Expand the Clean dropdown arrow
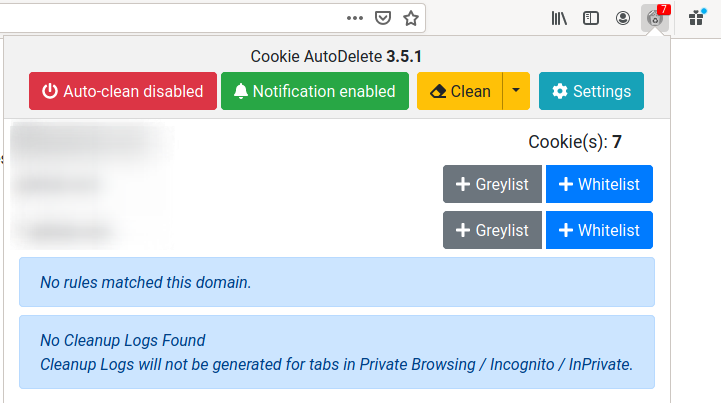The image size is (721, 403). (x=515, y=91)
